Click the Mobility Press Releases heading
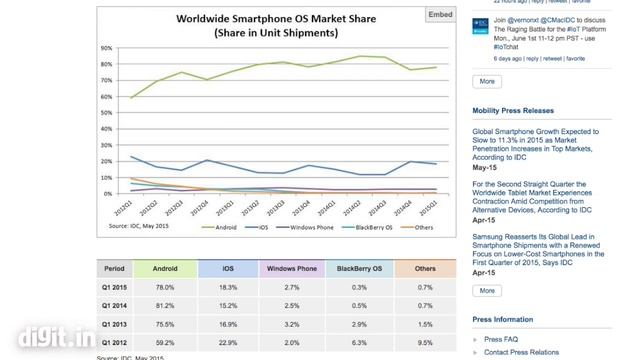Image resolution: width=640 pixels, height=360 pixels. tap(513, 111)
